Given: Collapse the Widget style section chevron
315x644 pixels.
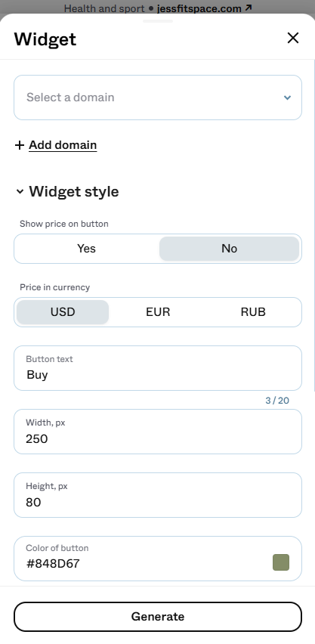Looking at the screenshot, I should pos(20,191).
